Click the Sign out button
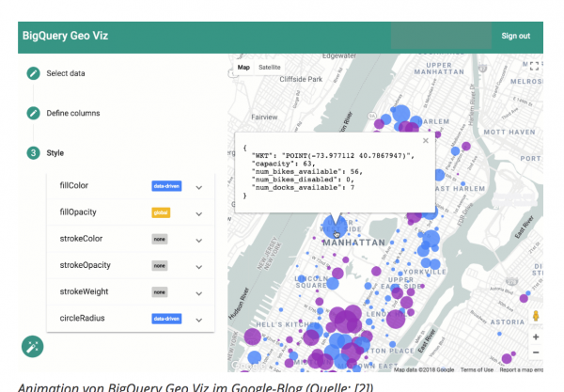The height and width of the screenshot is (392, 564). [515, 36]
